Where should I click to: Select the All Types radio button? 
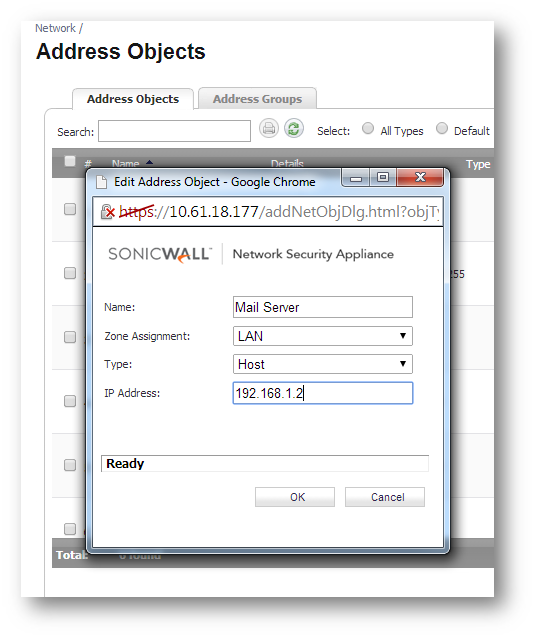click(x=368, y=128)
